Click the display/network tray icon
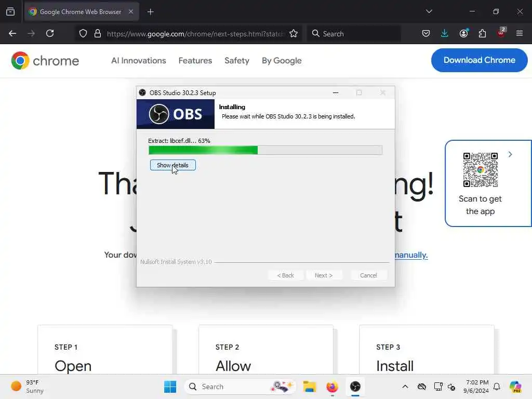The width and height of the screenshot is (532, 399). tap(438, 387)
